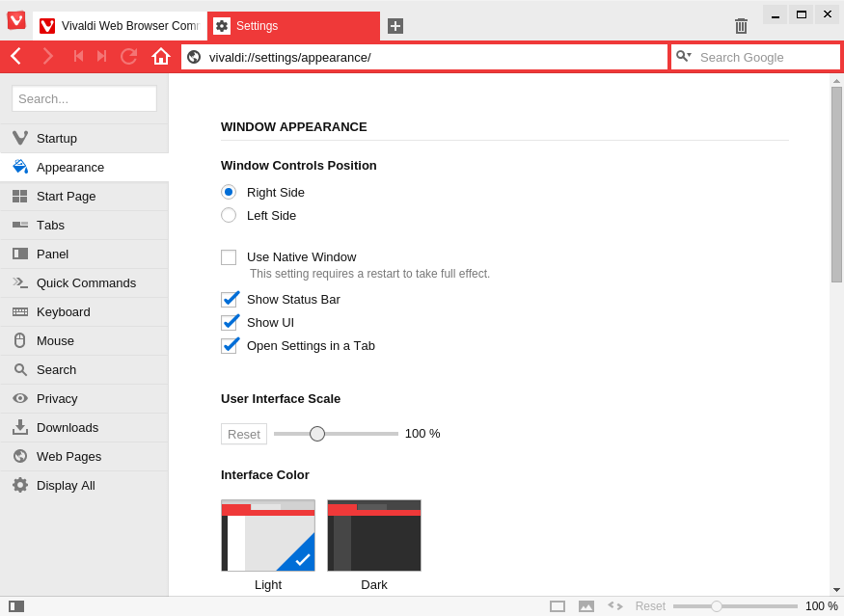The image size is (844, 616).
Task: Click the Downloads arrow icon
Action: pos(20,427)
